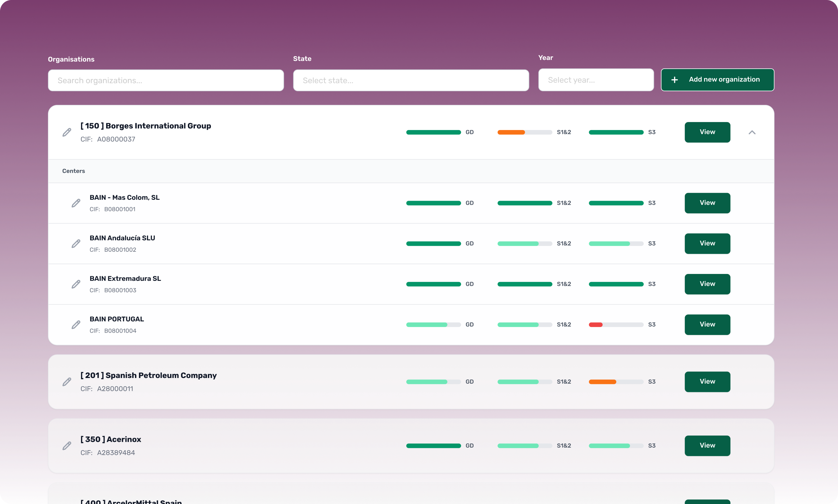Open the edit icon for BAIN - Mas Colom, SL

[x=76, y=203]
